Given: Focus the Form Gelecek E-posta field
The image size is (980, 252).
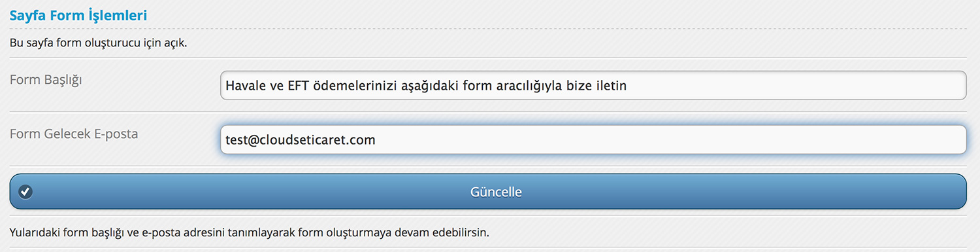Looking at the screenshot, I should (x=593, y=139).
